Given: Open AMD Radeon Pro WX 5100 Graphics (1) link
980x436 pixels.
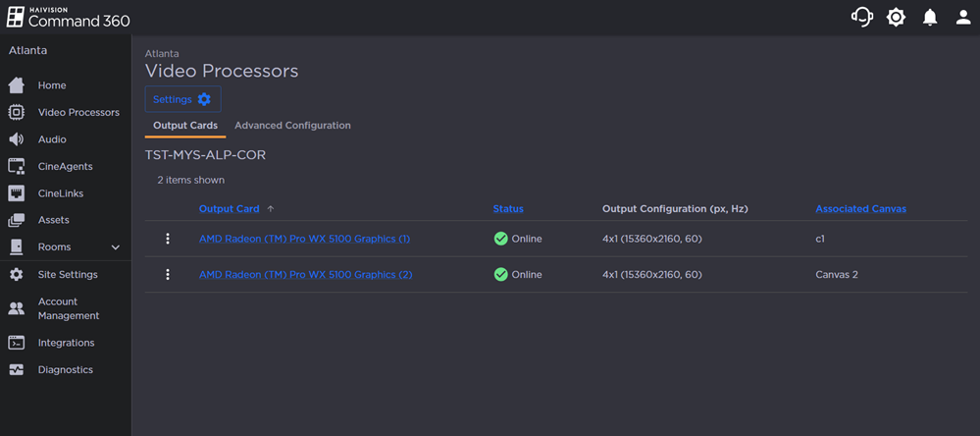Looking at the screenshot, I should click(304, 239).
